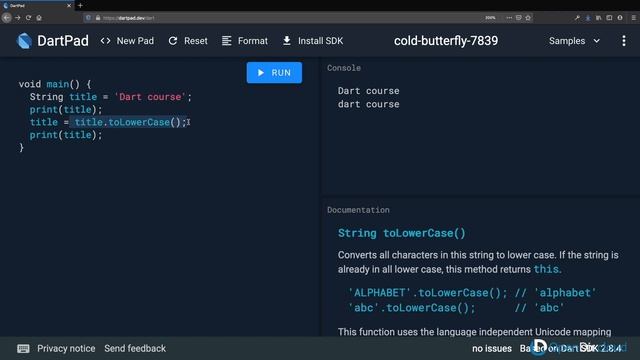
Task: Open the Privacy notice link
Action: 66,349
